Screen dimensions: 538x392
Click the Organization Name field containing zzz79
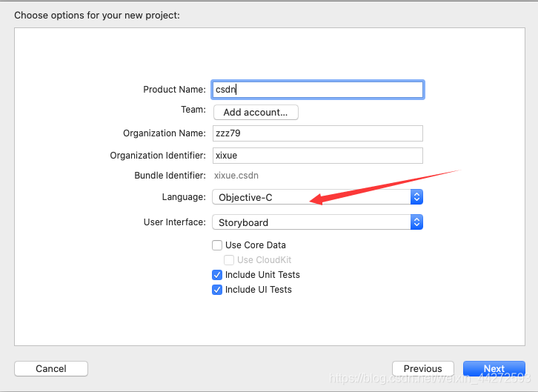pyautogui.click(x=317, y=133)
